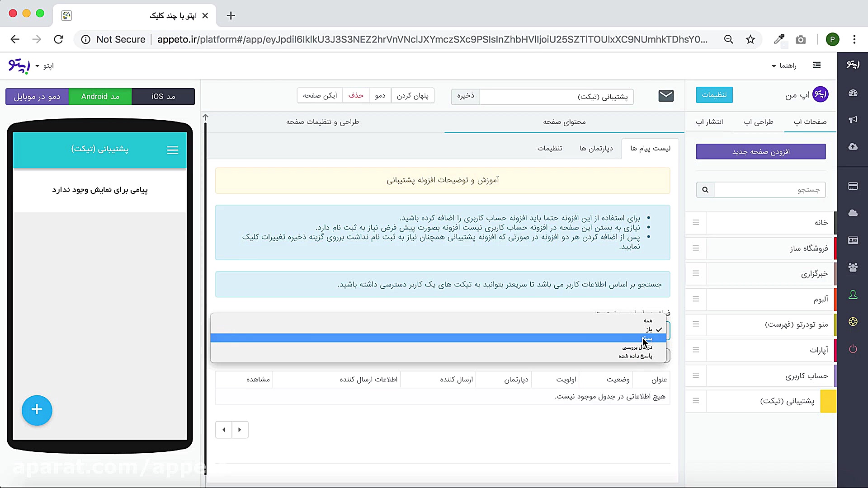Open the megaphone announcements icon
This screenshot has width=868, height=488.
pos(853,120)
